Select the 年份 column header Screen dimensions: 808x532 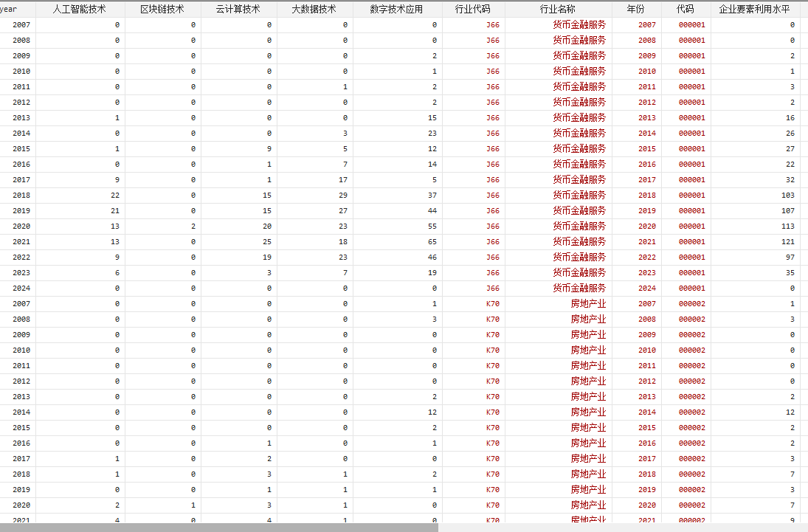(x=635, y=9)
